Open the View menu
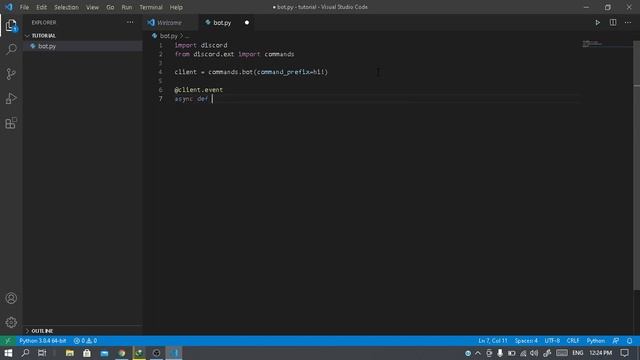 92,7
